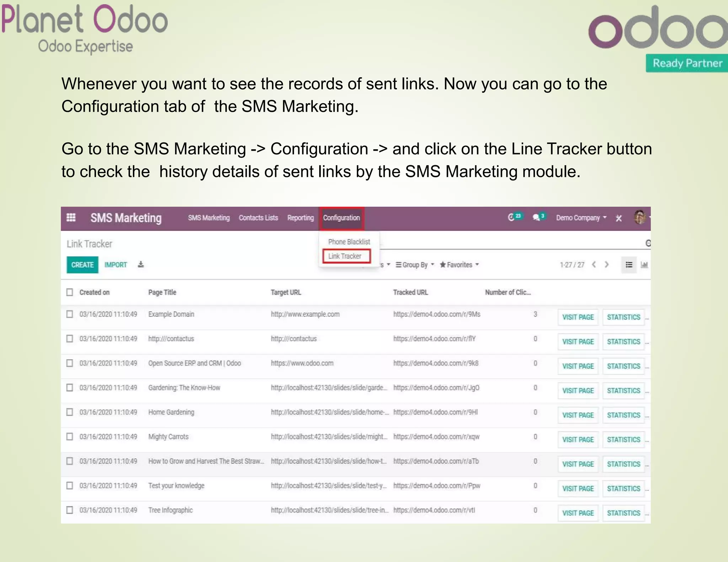This screenshot has height=562, width=728.
Task: Open the Demo Company dropdown
Action: point(581,218)
